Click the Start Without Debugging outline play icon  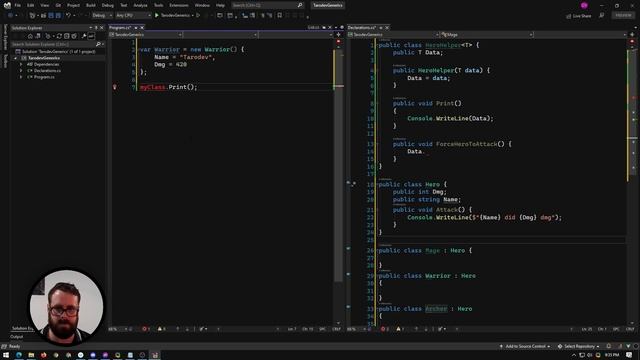[198, 15]
